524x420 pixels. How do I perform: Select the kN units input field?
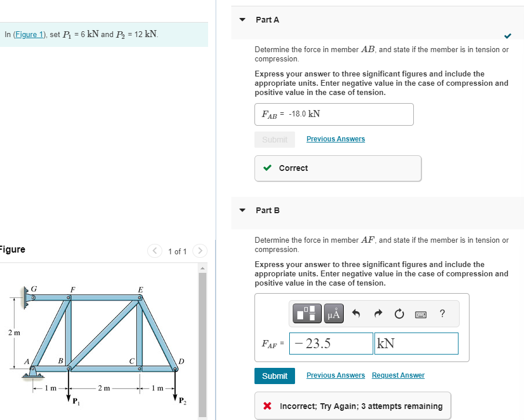(x=416, y=343)
